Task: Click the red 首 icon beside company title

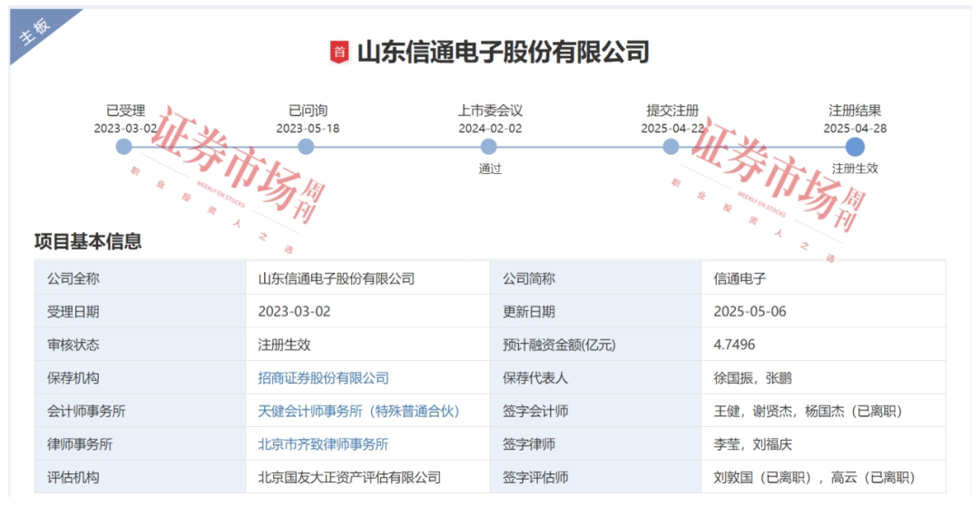Action: (339, 52)
